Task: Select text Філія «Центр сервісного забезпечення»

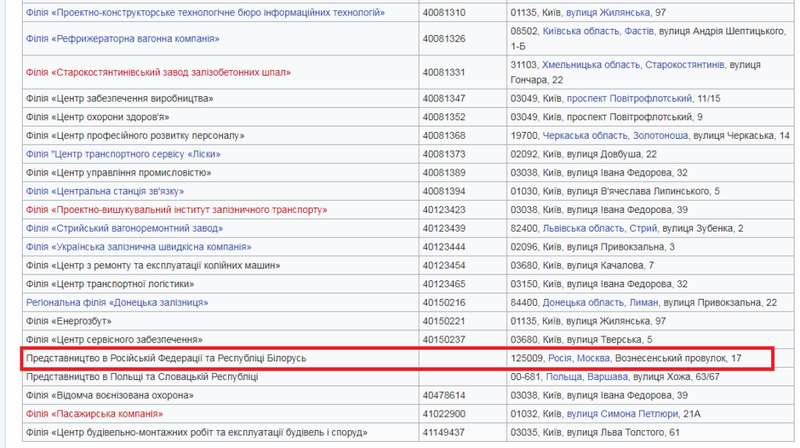Action: (114, 339)
